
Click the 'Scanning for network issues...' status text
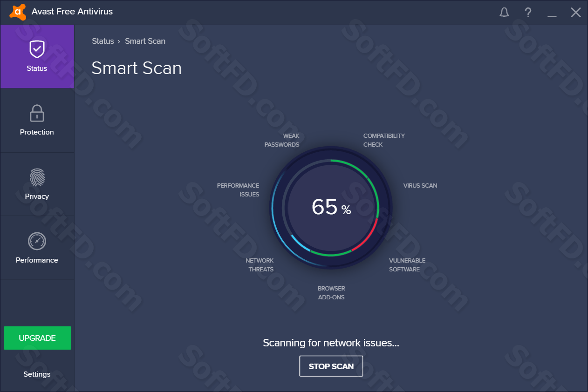pyautogui.click(x=331, y=343)
